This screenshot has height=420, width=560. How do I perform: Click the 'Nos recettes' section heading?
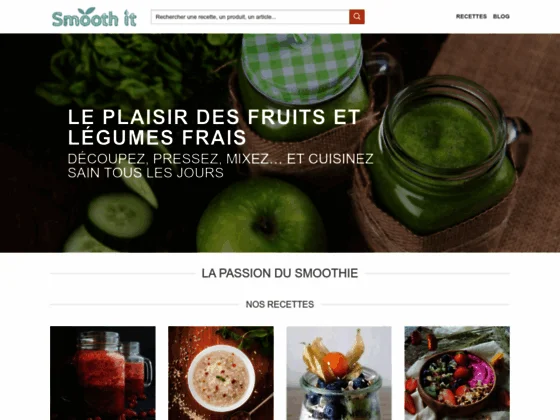pos(280,304)
